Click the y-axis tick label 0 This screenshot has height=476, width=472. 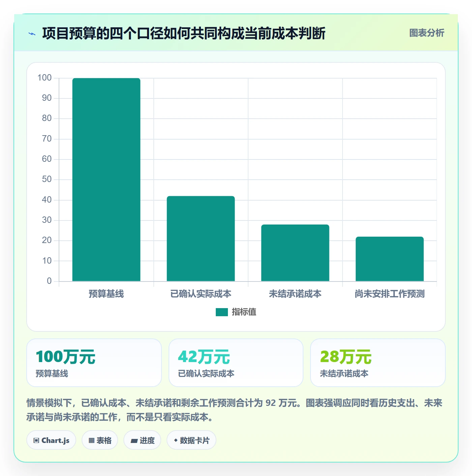click(x=49, y=281)
